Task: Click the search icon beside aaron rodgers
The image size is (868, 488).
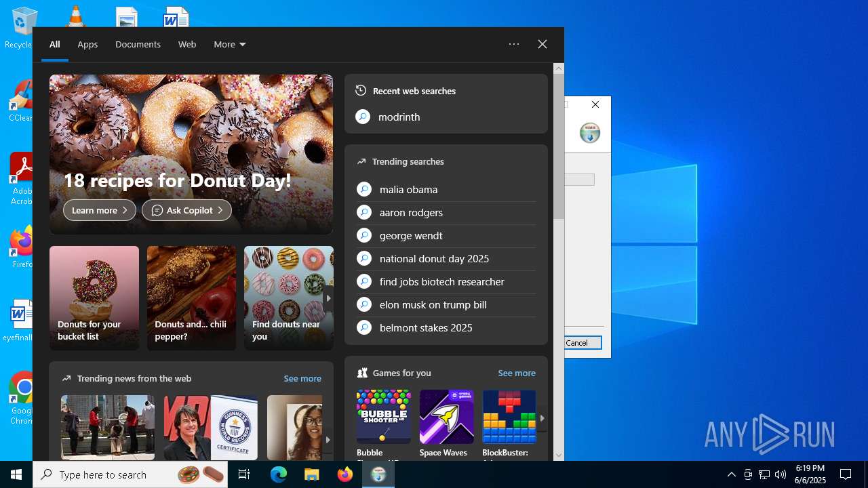Action: [364, 212]
